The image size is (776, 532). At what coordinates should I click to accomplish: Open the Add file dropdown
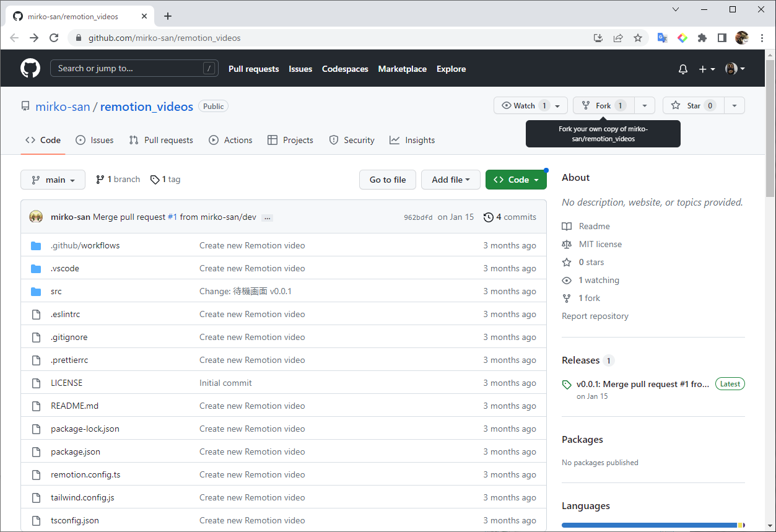click(450, 180)
